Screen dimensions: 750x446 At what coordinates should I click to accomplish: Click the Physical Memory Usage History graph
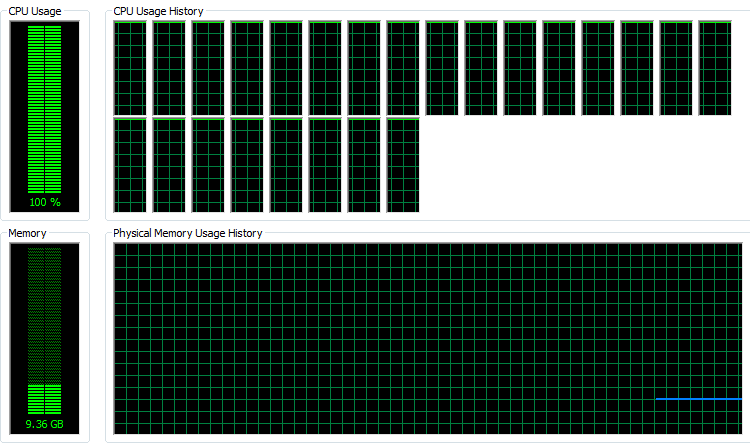coord(428,338)
